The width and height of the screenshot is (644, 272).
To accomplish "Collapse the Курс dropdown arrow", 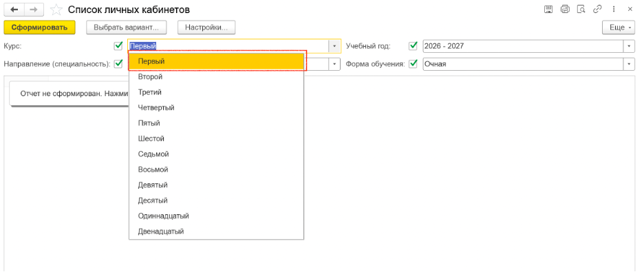I will tap(335, 46).
